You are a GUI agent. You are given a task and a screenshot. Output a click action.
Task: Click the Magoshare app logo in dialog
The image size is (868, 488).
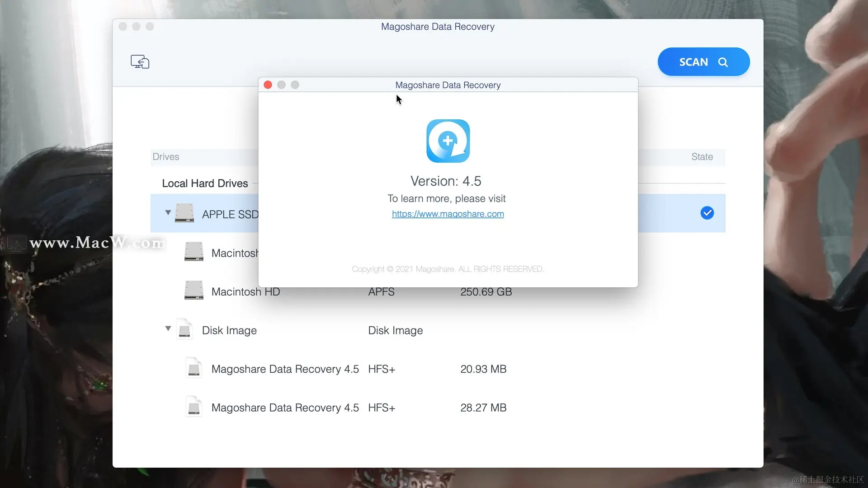(x=448, y=141)
